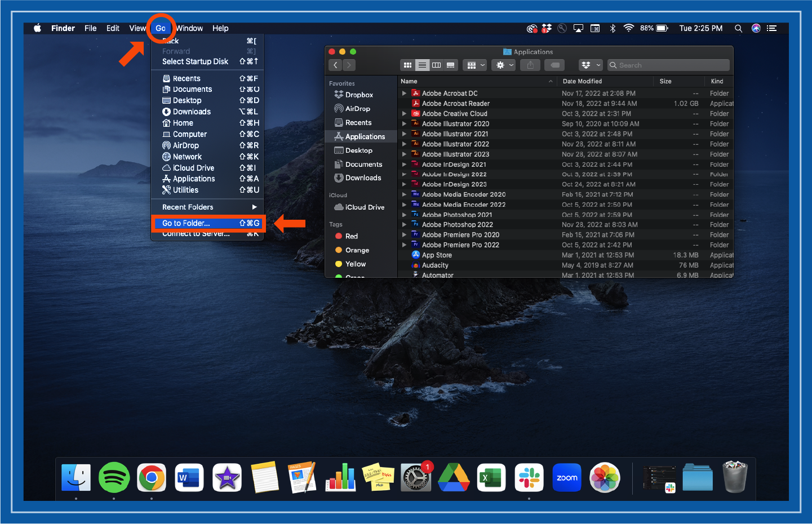This screenshot has height=524, width=812.
Task: Open the Wi-Fi menu bar status icon
Action: [x=629, y=28]
